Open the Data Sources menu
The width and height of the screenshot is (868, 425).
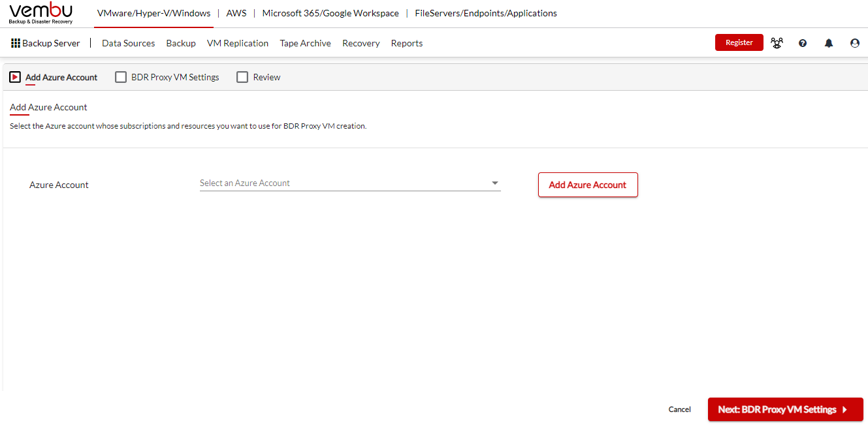pos(129,43)
